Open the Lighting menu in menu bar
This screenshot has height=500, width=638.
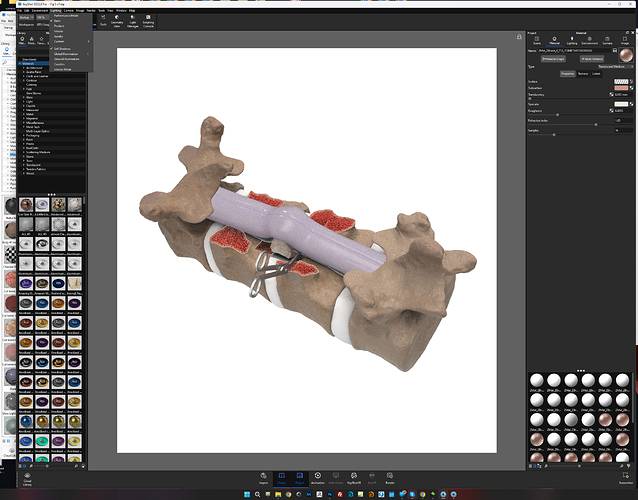point(55,11)
